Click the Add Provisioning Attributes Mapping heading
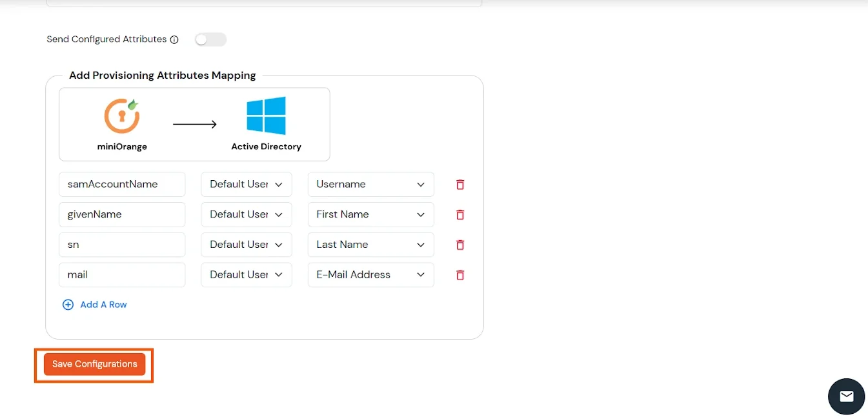The width and height of the screenshot is (868, 419). tap(163, 76)
